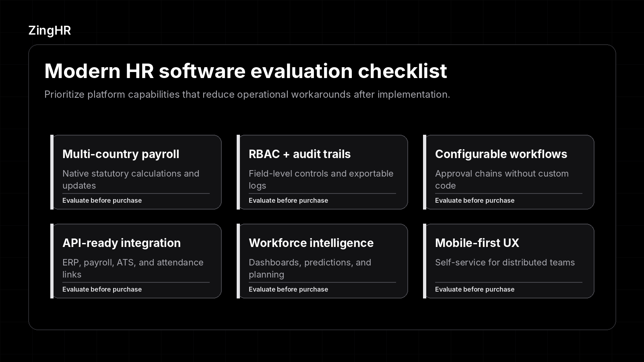
Task: Select the RBAC + audit trails card title
Action: pos(299,154)
